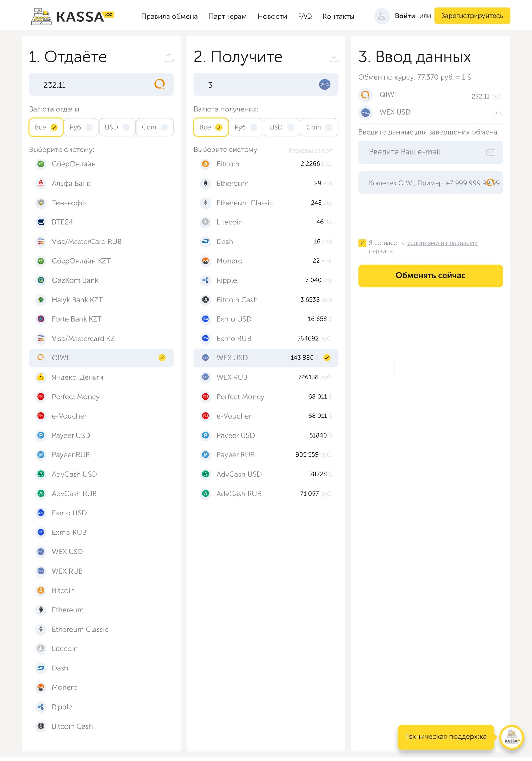This screenshot has height=761, width=532.
Task: Select Ethereum Classic in give list
Action: (x=101, y=629)
